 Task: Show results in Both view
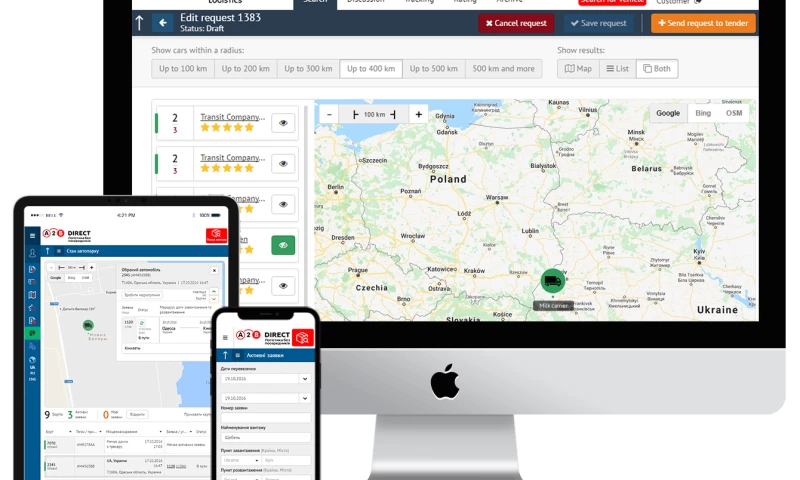click(x=657, y=69)
